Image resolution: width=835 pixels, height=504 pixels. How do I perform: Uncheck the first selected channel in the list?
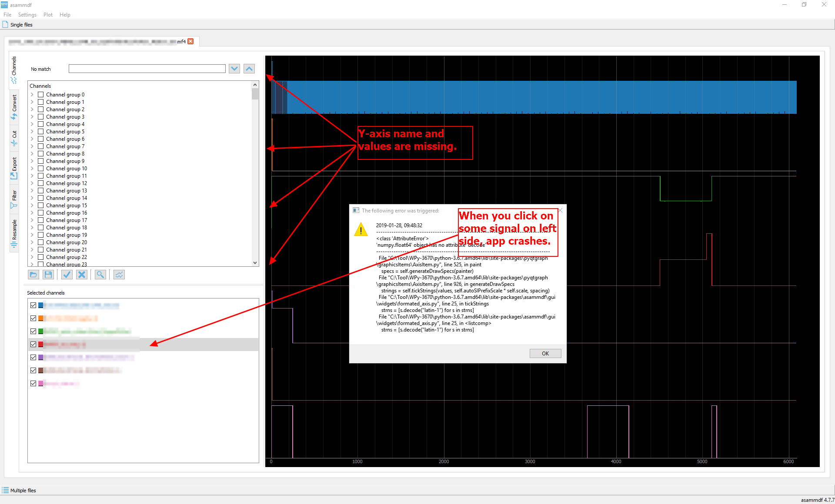click(x=33, y=305)
